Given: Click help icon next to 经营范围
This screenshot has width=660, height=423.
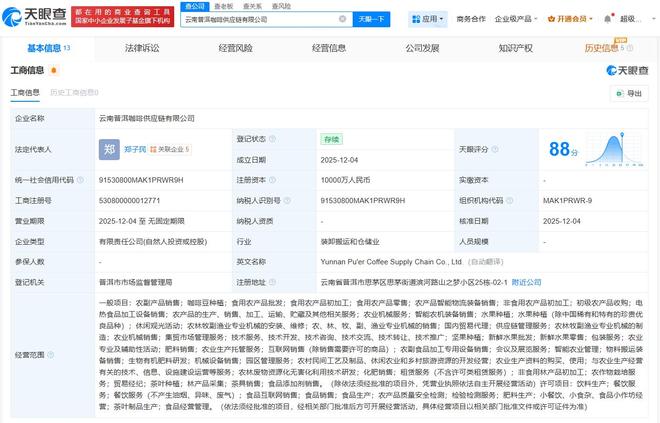Looking at the screenshot, I should 51,355.
